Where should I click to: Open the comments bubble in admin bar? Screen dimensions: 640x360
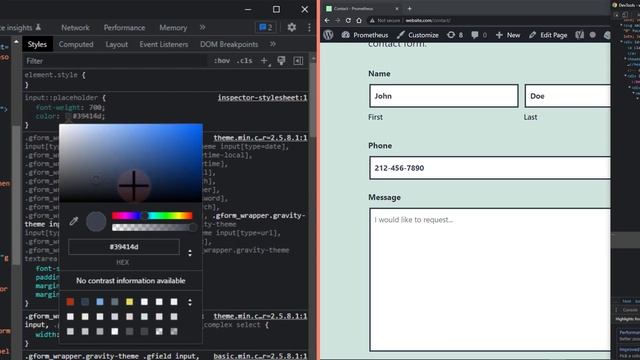479,35
